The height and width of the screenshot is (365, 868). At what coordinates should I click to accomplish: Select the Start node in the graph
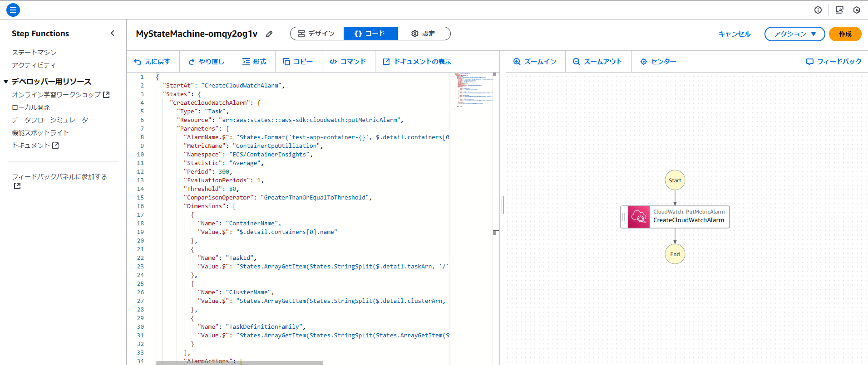tap(675, 180)
